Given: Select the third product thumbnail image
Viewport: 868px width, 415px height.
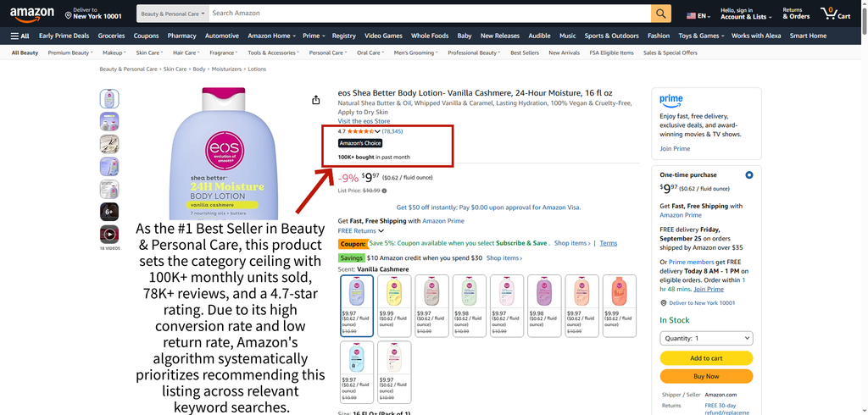Looking at the screenshot, I should click(109, 144).
